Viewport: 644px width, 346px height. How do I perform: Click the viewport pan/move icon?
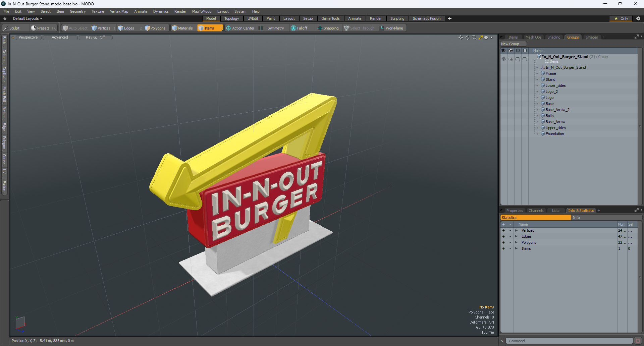[461, 38]
